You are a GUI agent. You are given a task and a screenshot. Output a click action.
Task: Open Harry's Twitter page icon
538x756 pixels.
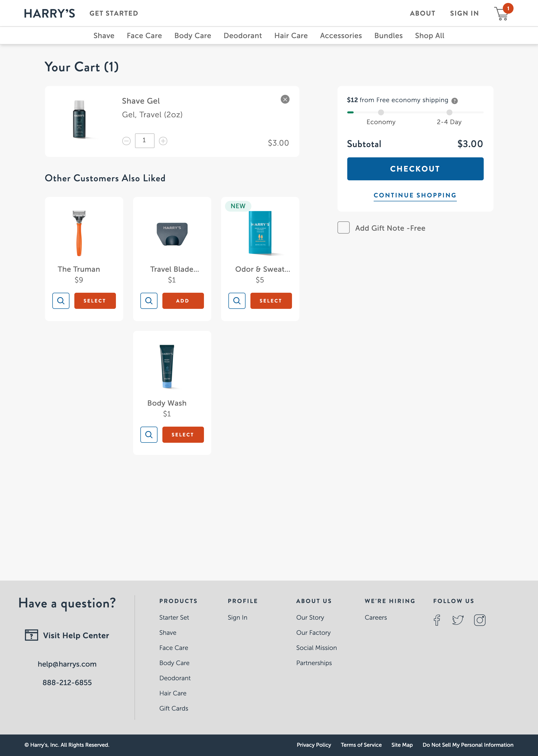click(458, 620)
